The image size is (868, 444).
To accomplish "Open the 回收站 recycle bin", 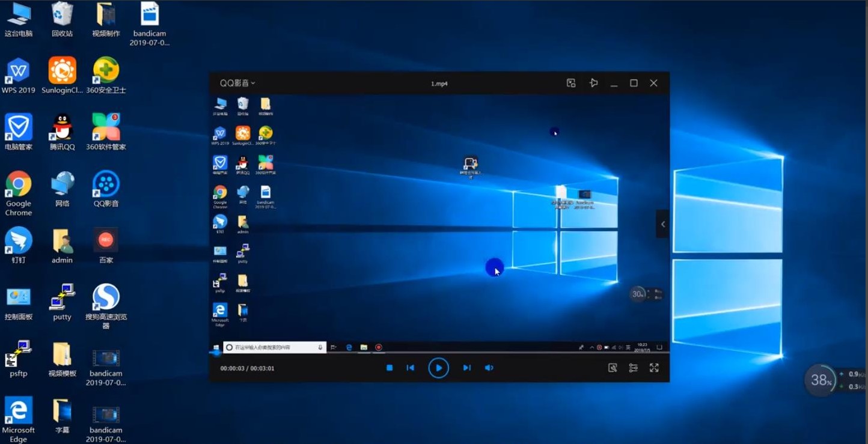I will 63,20.
